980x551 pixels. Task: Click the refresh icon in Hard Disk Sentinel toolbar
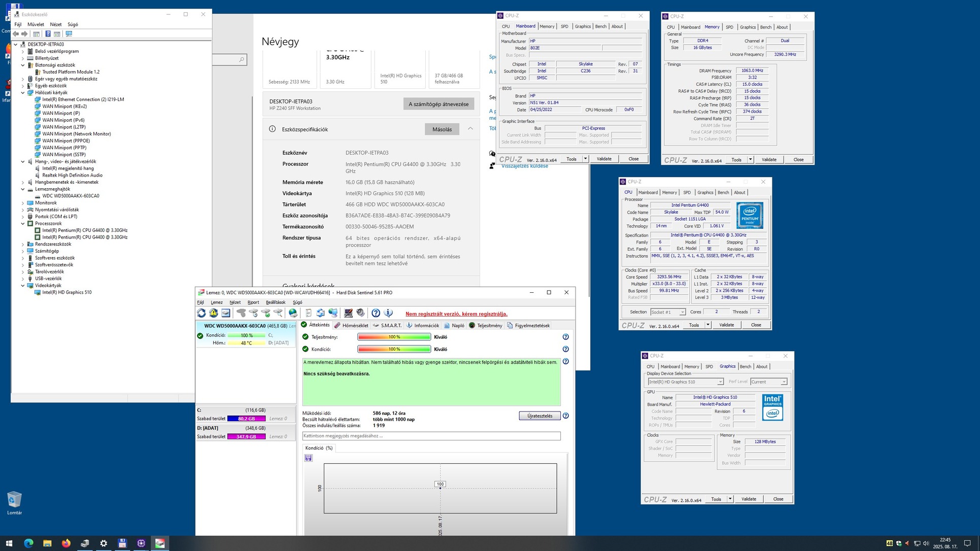click(201, 313)
